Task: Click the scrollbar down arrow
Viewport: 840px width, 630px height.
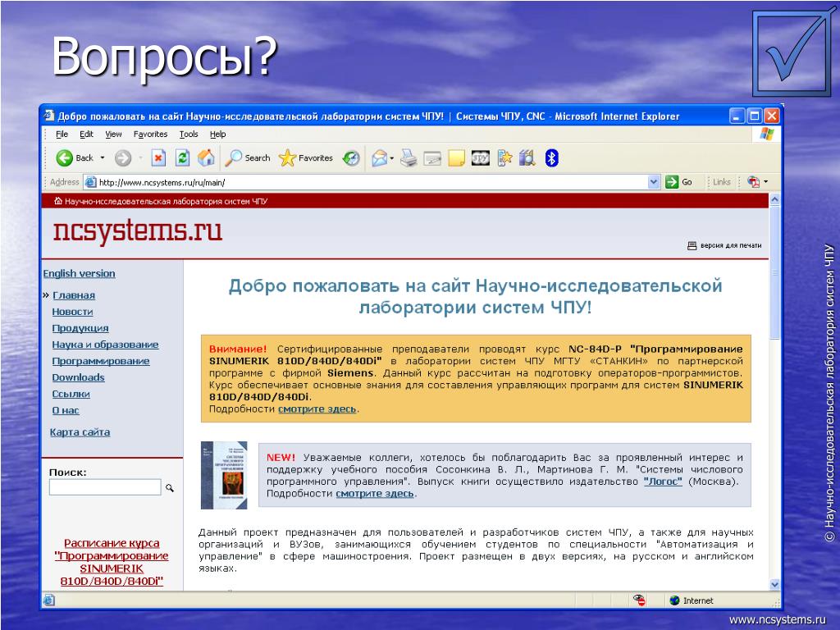Action: (x=774, y=584)
